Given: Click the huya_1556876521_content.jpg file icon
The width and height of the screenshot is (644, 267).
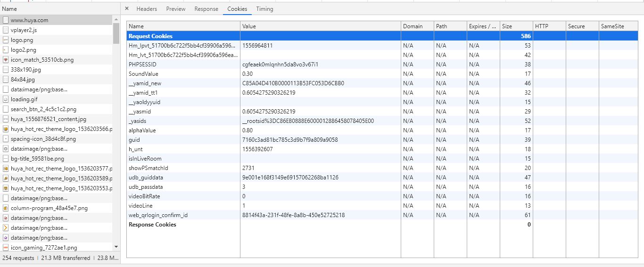Looking at the screenshot, I should [x=6, y=119].
